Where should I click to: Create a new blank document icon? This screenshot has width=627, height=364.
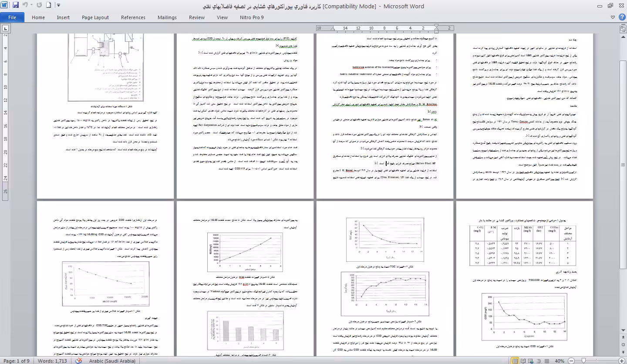(49, 5)
